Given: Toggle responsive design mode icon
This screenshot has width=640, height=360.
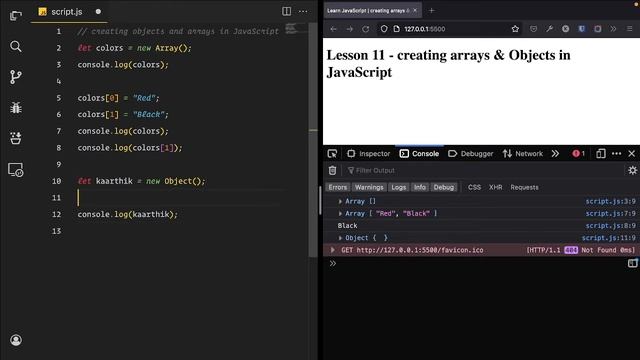Looking at the screenshot, I should [x=600, y=153].
